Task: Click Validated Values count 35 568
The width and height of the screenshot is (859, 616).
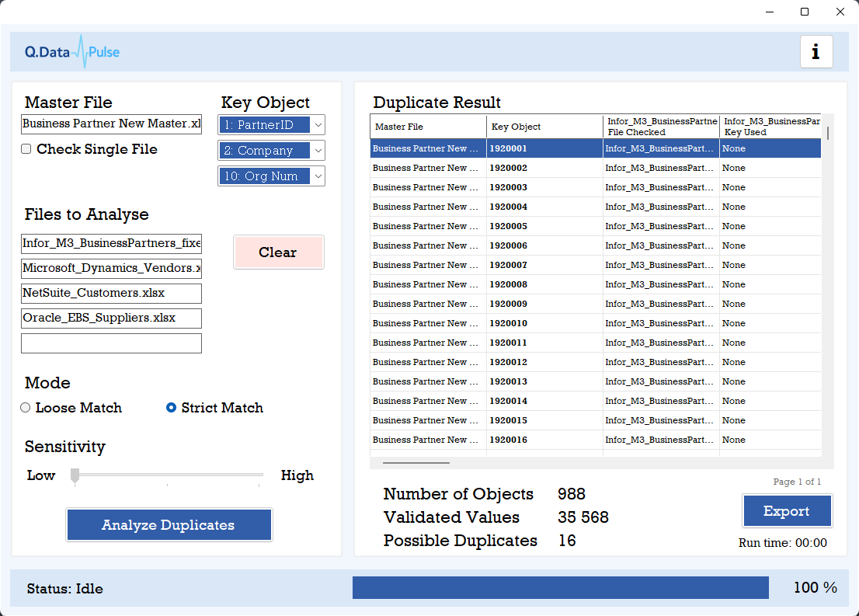Action: 583,517
